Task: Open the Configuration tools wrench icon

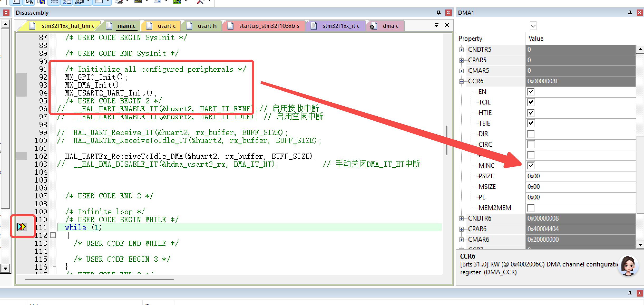Action: pos(200,2)
